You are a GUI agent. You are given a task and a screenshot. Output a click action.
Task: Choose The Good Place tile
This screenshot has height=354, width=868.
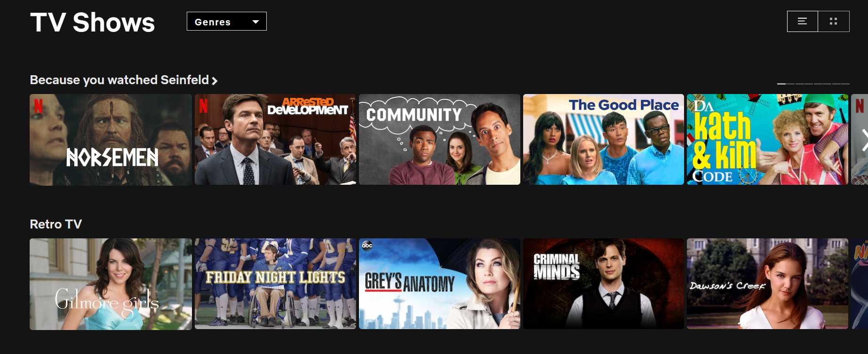click(604, 139)
